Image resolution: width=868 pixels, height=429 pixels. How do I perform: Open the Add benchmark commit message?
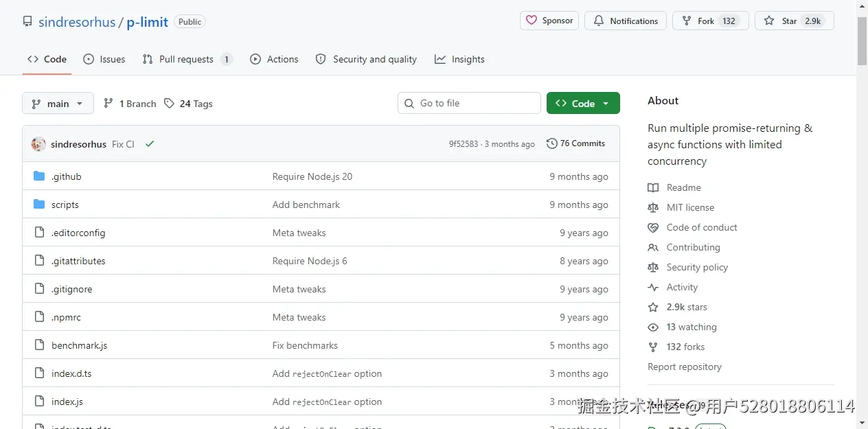(x=306, y=205)
